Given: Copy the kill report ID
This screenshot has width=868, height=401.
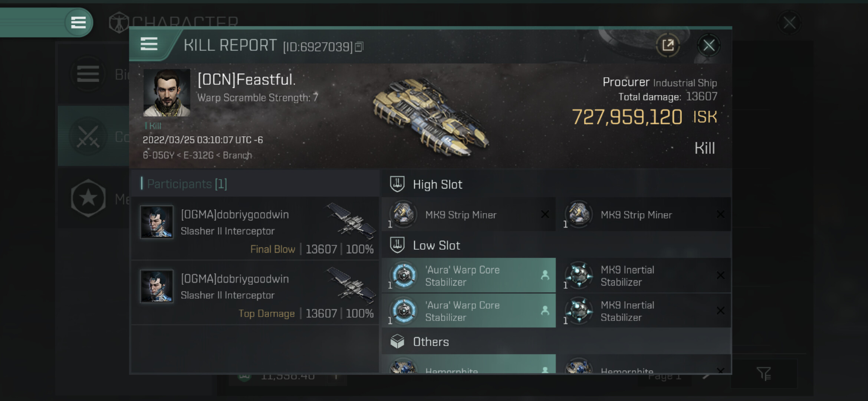Looking at the screenshot, I should (359, 47).
